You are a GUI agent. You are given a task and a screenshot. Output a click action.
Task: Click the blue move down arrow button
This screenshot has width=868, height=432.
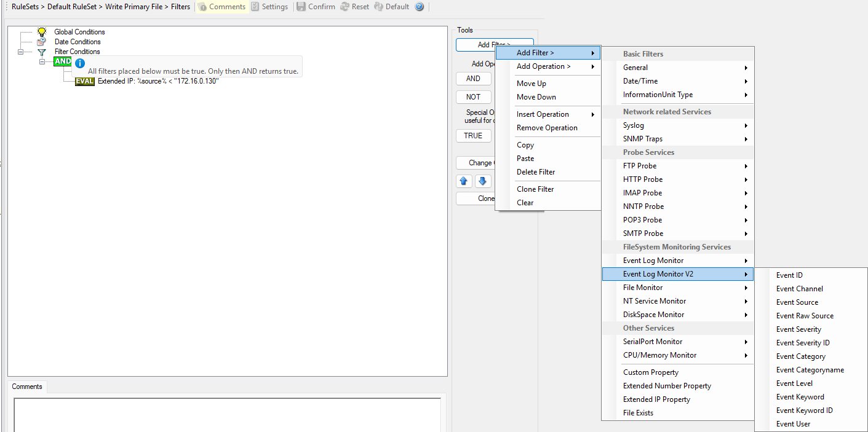point(483,181)
